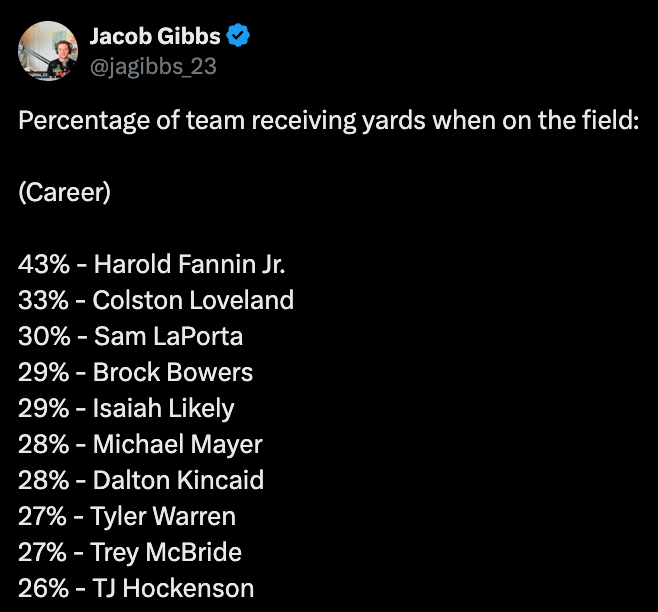
Task: Select the 30% Sam LaPorta line
Action: click(x=131, y=337)
